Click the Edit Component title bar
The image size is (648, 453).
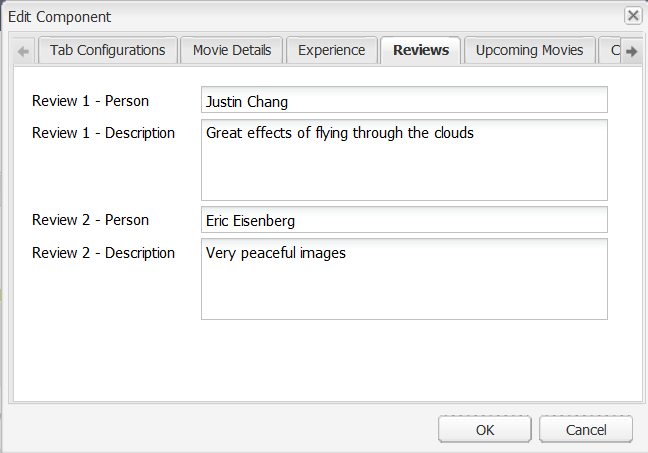click(x=300, y=17)
